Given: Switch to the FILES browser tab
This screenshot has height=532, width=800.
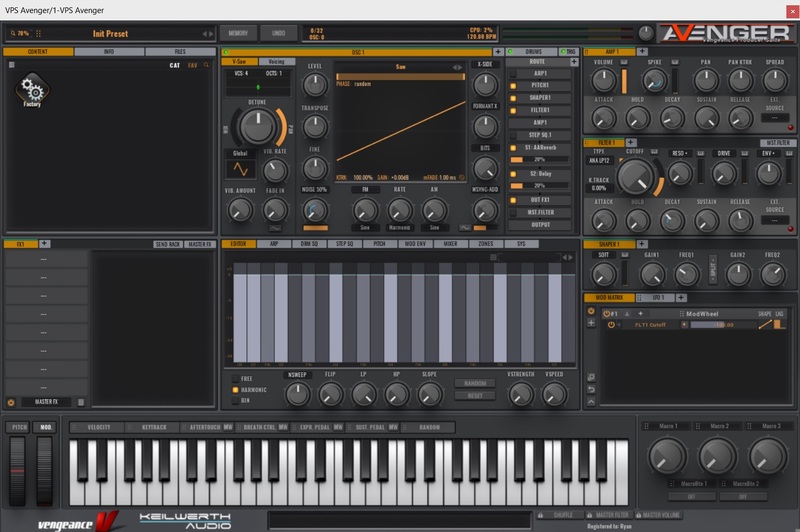Looking at the screenshot, I should click(179, 51).
